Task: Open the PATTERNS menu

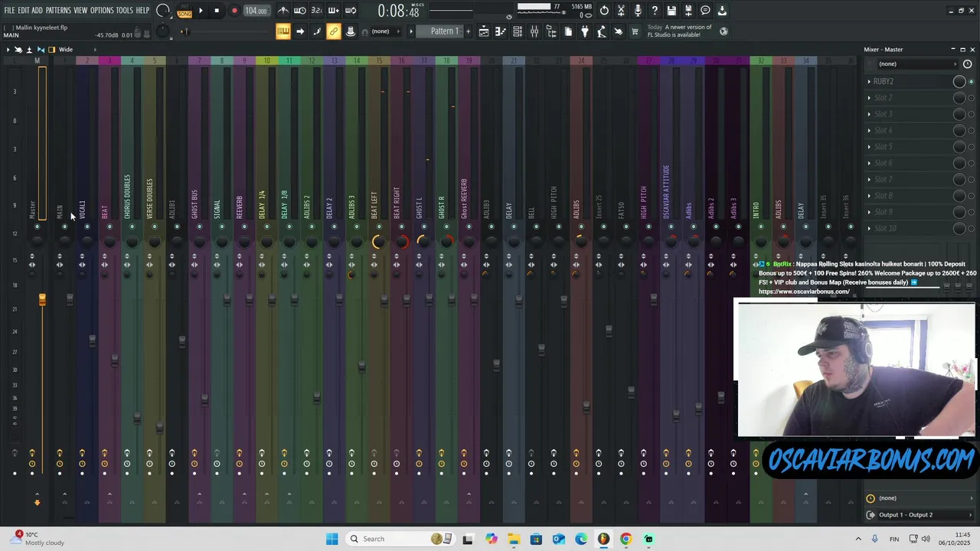Action: tap(58, 11)
